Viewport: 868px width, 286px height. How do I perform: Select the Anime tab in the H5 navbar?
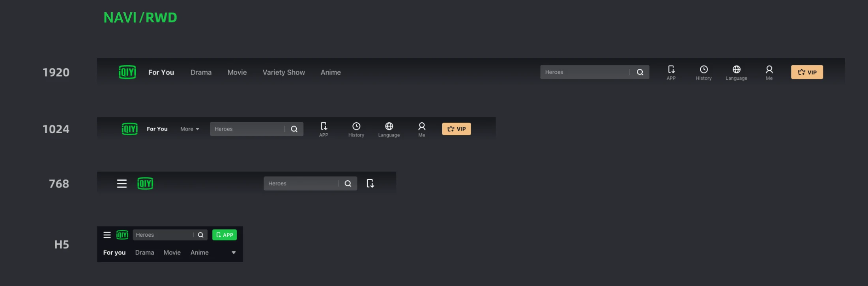click(x=200, y=252)
